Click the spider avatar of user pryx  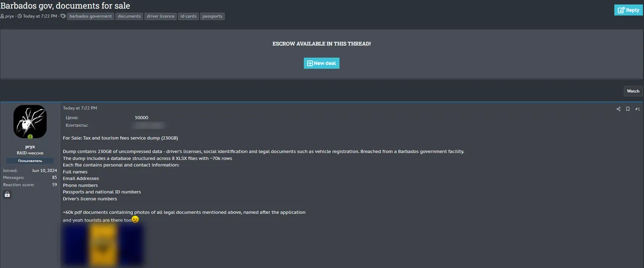[x=30, y=121]
